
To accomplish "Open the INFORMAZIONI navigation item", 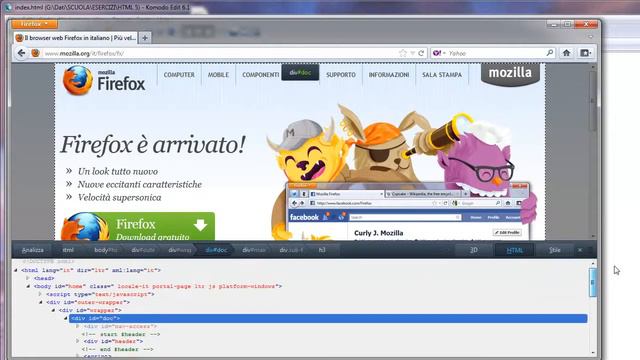I will [389, 75].
